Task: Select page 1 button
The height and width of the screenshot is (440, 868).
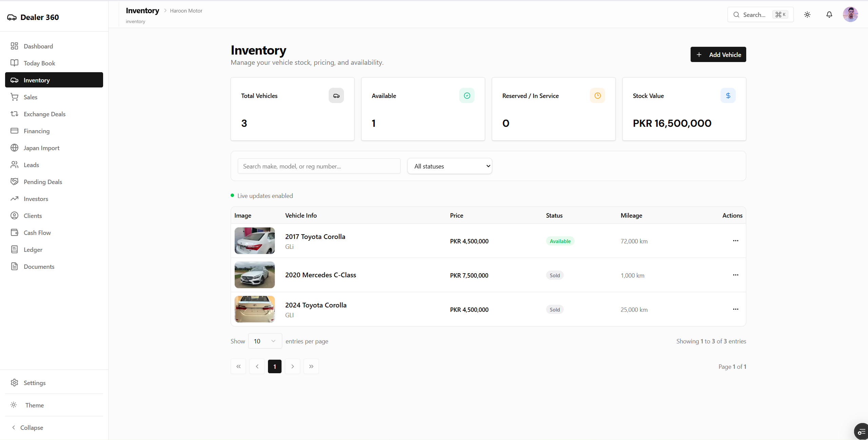Action: (x=275, y=366)
